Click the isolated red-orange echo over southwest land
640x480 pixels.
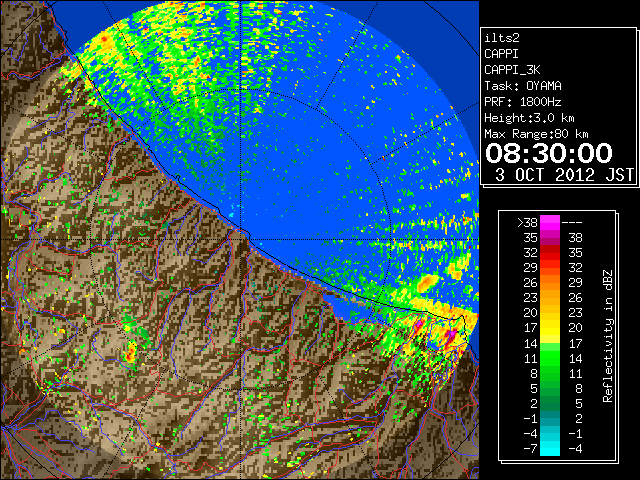(130, 353)
